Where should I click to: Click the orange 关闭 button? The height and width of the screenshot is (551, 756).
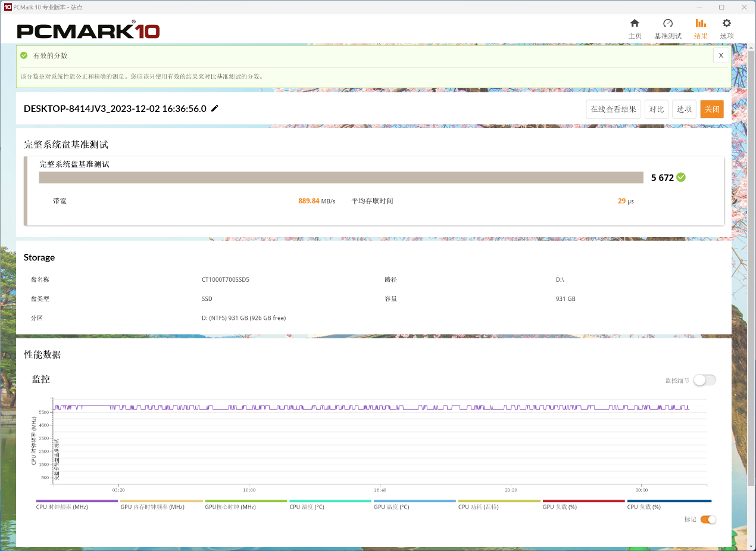pyautogui.click(x=711, y=109)
